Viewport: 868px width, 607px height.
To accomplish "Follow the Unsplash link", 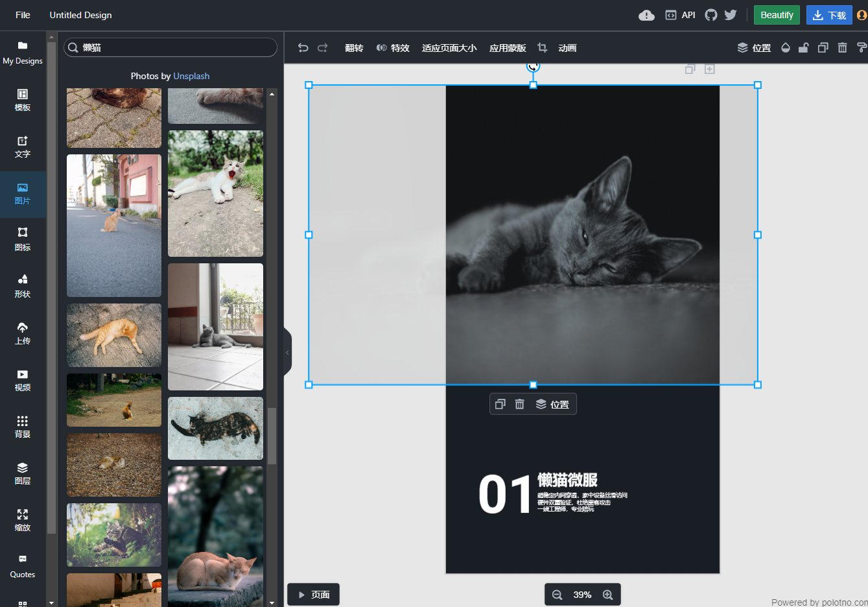I will (x=191, y=76).
